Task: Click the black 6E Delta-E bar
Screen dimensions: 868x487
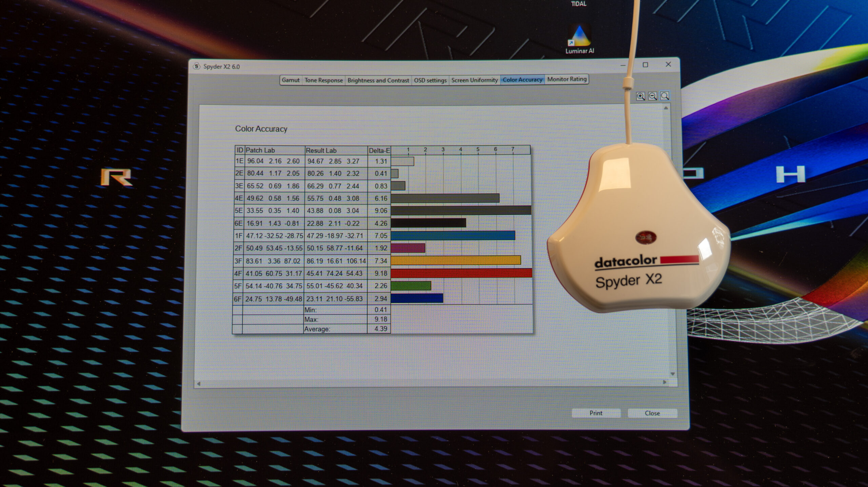Action: (x=429, y=223)
